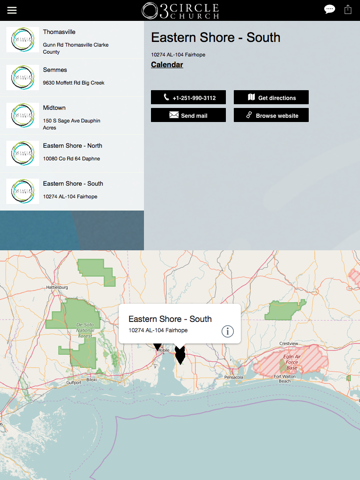Viewport: 360px width, 480px height.
Task: Open the 3Circle Church logo
Action: (180, 11)
